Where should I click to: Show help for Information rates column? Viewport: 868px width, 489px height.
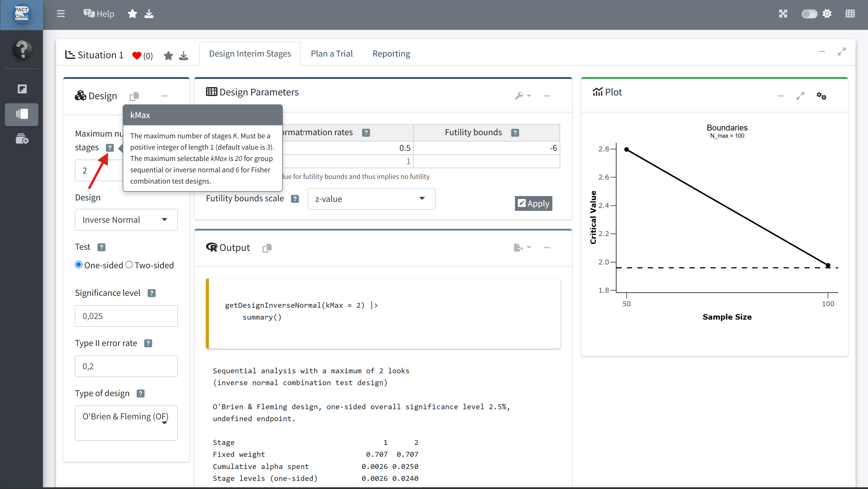click(366, 133)
